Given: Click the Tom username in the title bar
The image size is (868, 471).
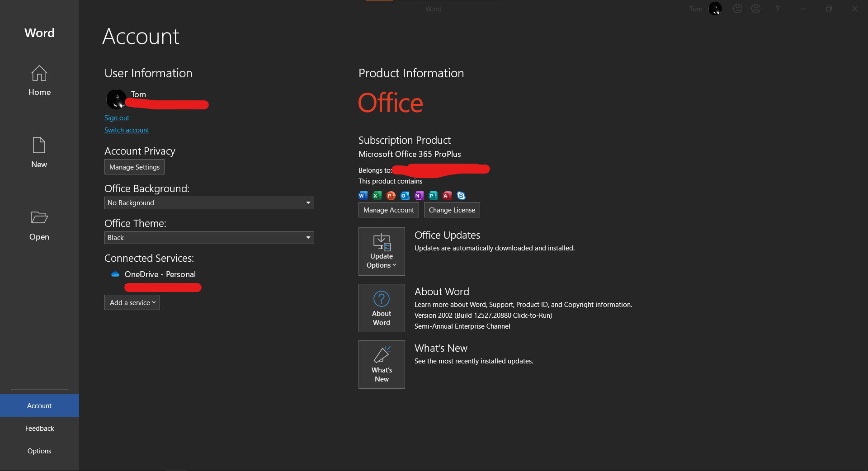Looking at the screenshot, I should (x=696, y=9).
